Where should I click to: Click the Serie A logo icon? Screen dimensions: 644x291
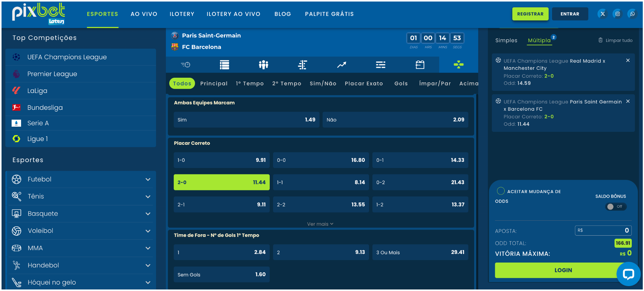coord(16,123)
